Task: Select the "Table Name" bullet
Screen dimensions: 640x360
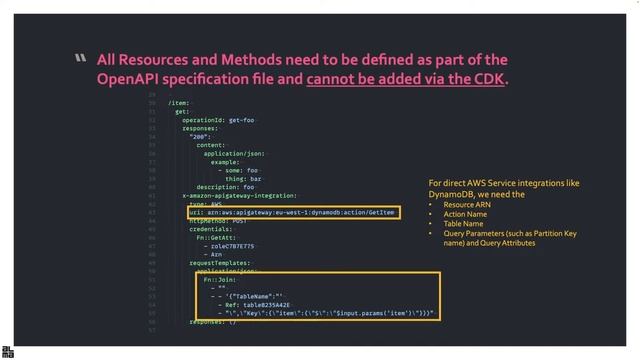Action: 463,224
